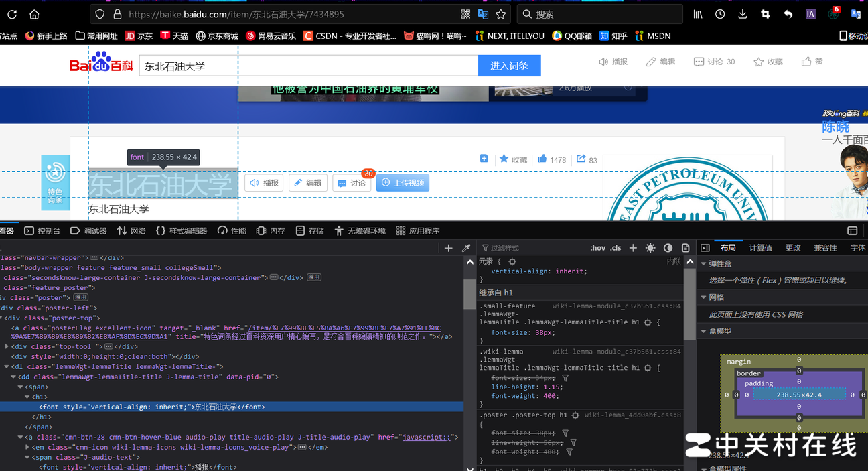
Task: Toggle the .cls class list panel
Action: tap(616, 248)
